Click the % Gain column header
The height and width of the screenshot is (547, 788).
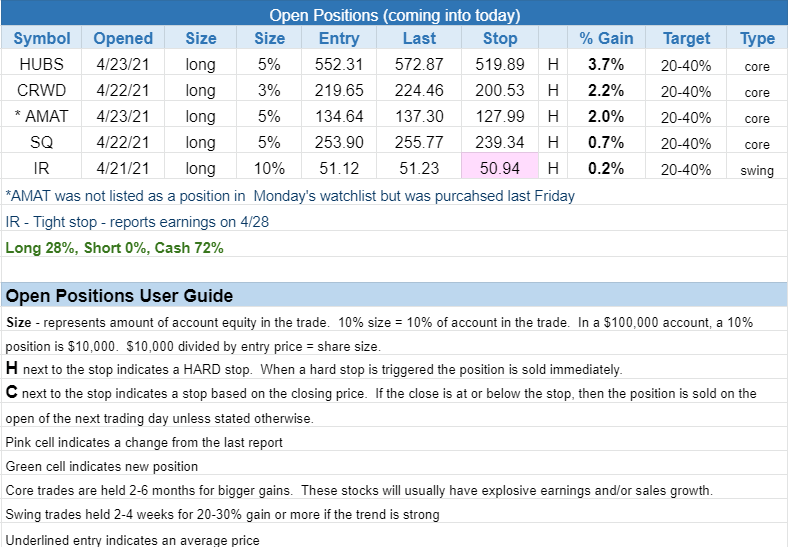(x=606, y=38)
